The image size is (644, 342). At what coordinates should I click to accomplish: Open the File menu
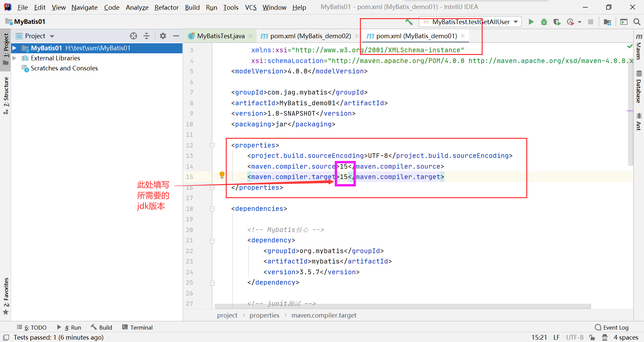(22, 7)
